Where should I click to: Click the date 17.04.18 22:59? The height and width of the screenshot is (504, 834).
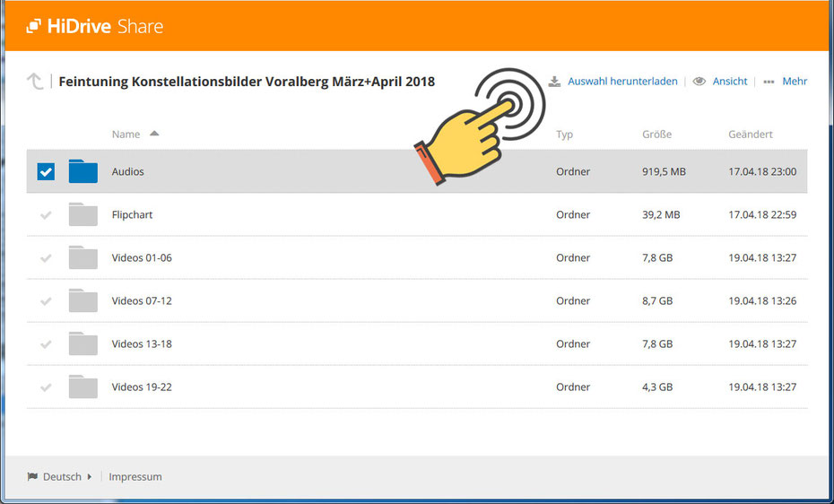click(762, 214)
